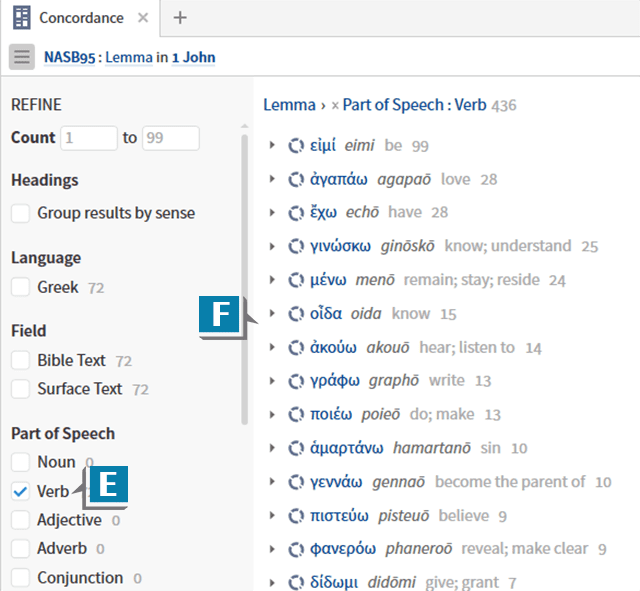Expand the ἔχω lemma results
The width and height of the screenshot is (640, 591).
coord(272,213)
